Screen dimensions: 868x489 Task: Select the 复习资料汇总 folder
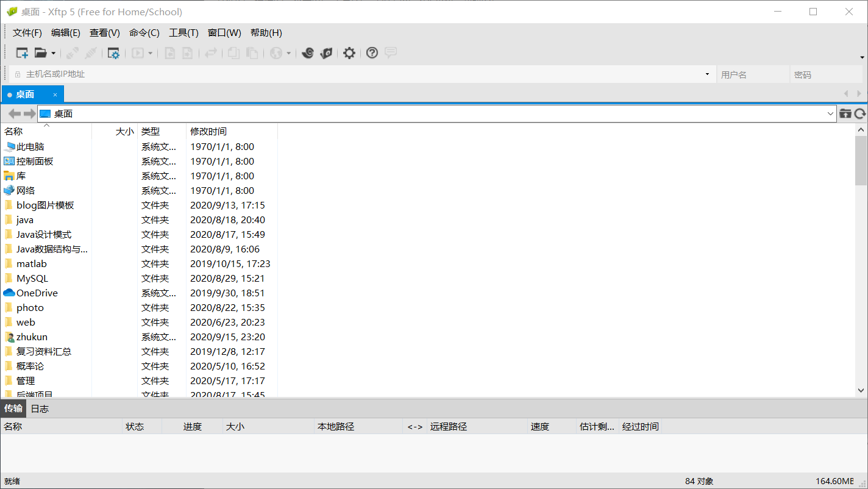pyautogui.click(x=44, y=352)
